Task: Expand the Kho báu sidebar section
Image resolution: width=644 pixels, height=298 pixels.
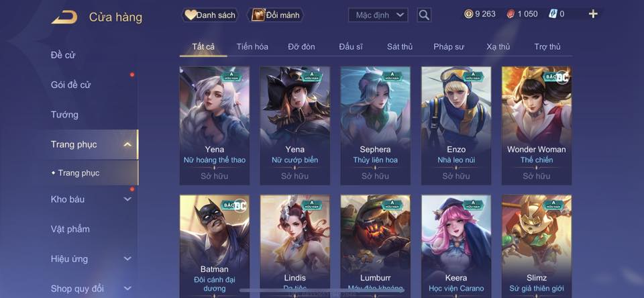Action: pos(127,199)
